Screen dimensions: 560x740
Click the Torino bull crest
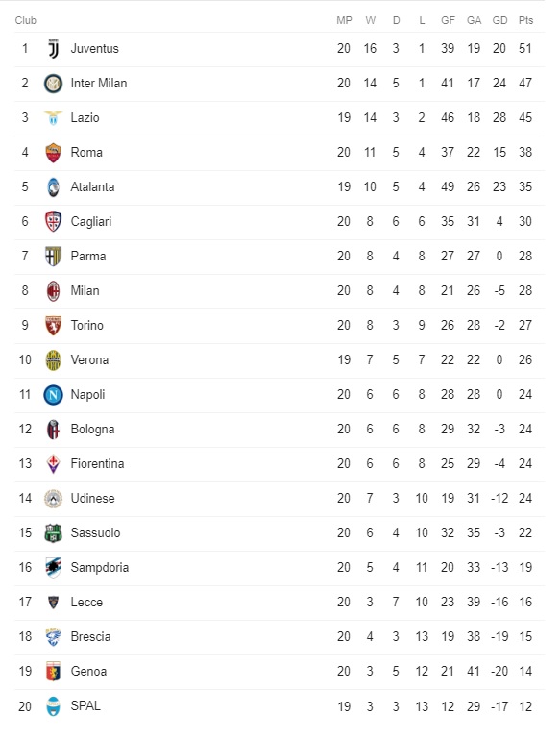tap(54, 326)
